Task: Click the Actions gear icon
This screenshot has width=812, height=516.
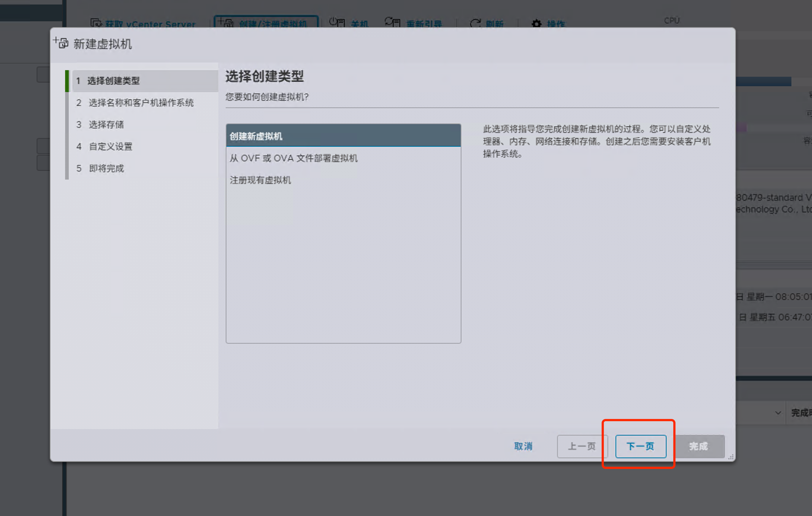Action: coord(536,24)
